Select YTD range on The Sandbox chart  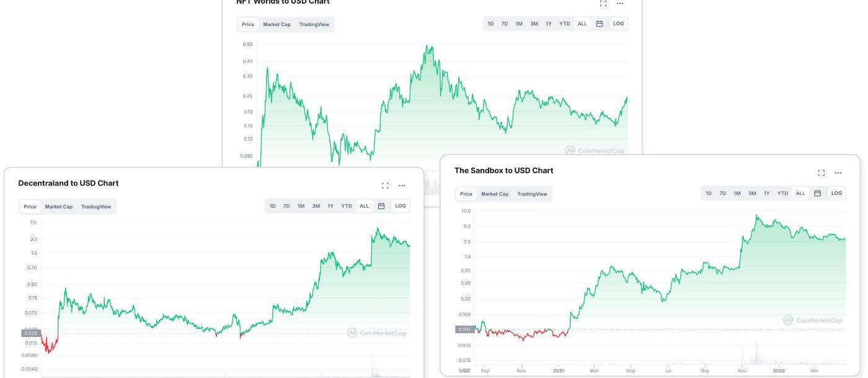coord(782,194)
